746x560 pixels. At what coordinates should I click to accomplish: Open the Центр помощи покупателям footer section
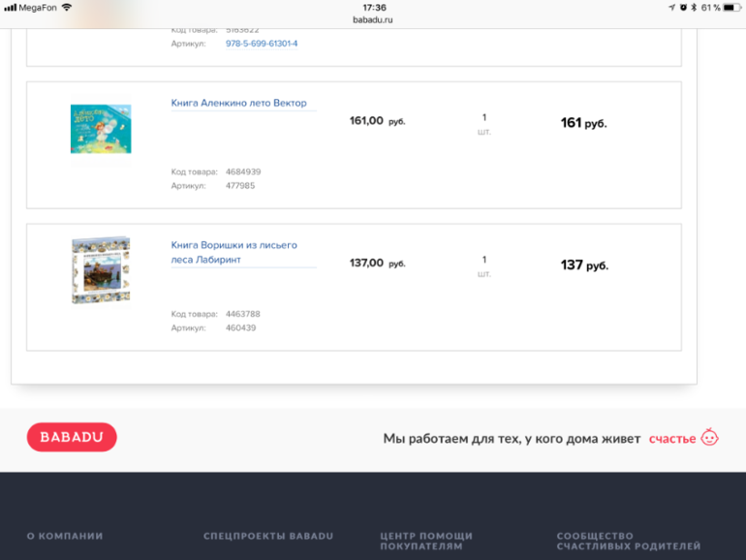pos(426,541)
